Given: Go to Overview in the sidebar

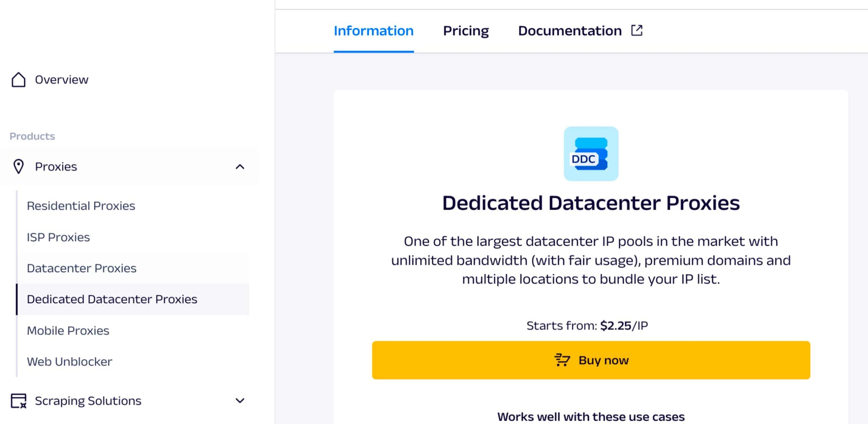Looking at the screenshot, I should click(61, 80).
